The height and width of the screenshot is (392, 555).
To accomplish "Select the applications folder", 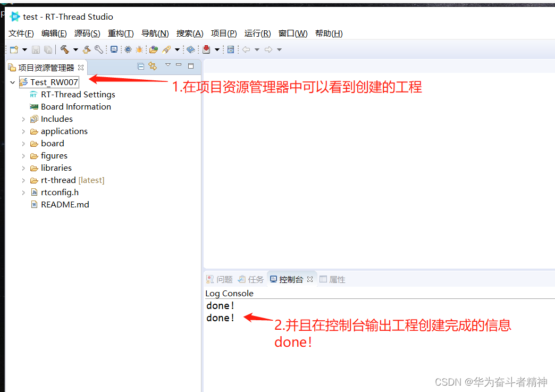I will coord(64,131).
